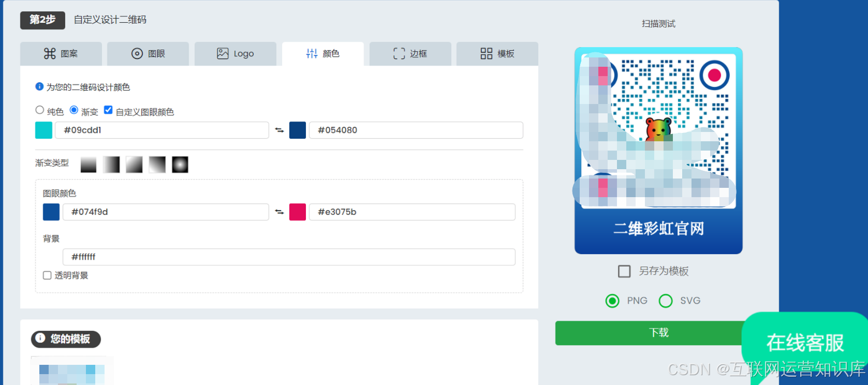Screen dimensions: 868x385
Task: Click the 二维彩虹官网 caption text
Action: 658,228
